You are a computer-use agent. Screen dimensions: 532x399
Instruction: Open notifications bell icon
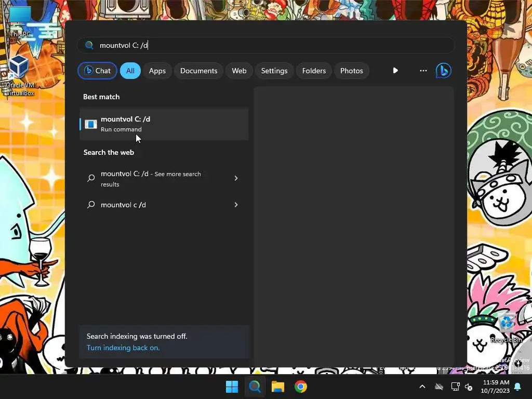pyautogui.click(x=518, y=387)
